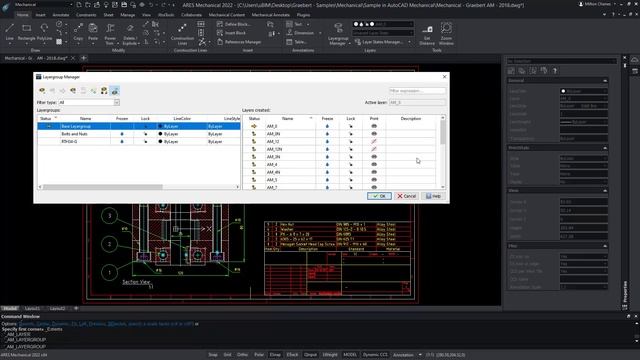Click the Copy tool in the Modify group

(x=78, y=33)
